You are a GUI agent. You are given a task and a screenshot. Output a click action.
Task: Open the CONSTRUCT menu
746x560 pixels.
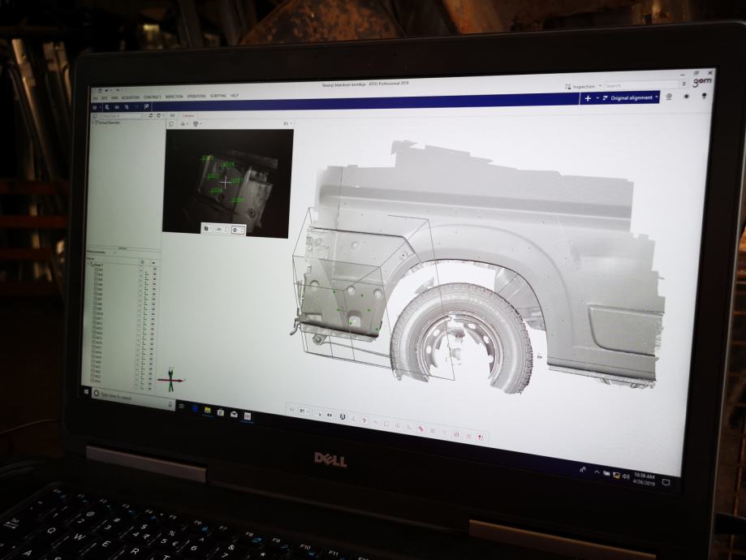click(153, 97)
